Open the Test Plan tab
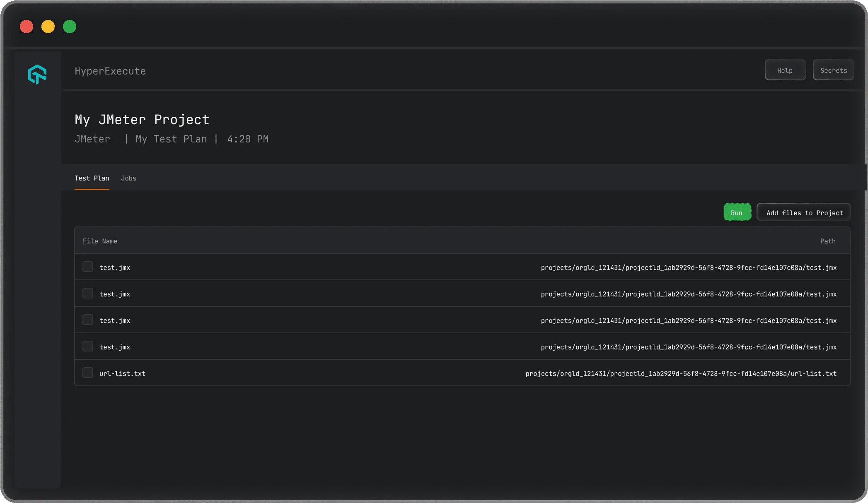 point(92,178)
